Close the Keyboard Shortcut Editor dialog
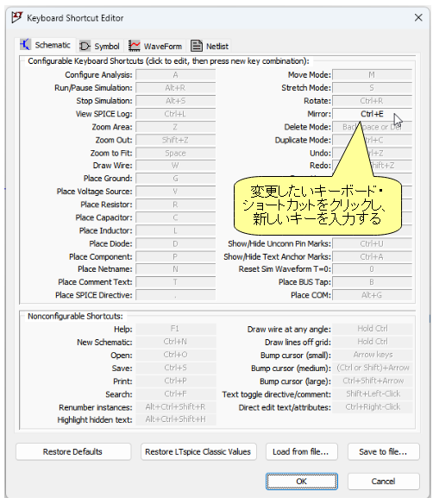433x504 pixels. click(418, 17)
